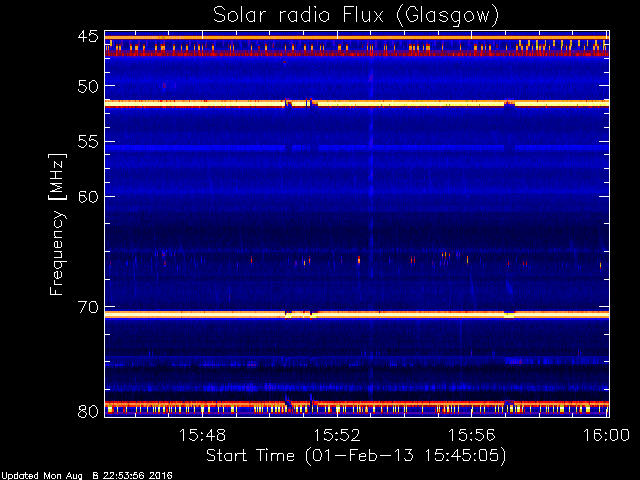This screenshot has width=640, height=480.
Task: Click the 'Frequency [MHz]' axis label
Action: coord(57,224)
